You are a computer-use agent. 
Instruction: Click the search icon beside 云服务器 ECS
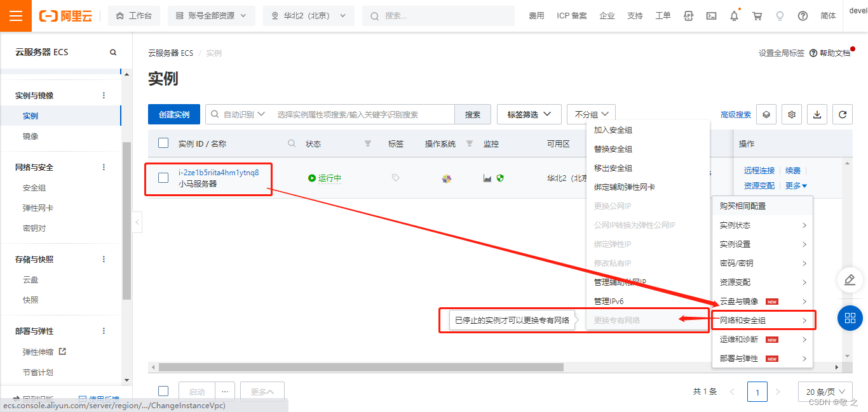pos(113,53)
